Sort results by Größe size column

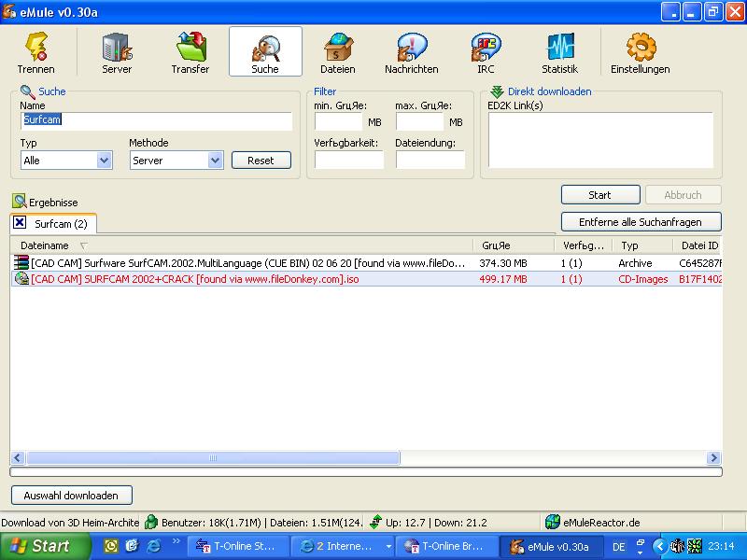pyautogui.click(x=514, y=245)
